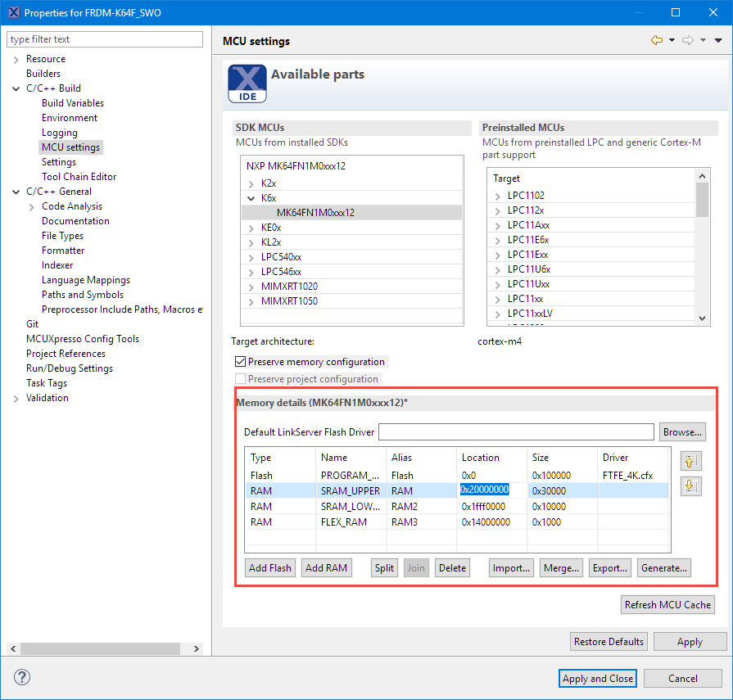The image size is (733, 700).
Task: Click the type filter text field
Action: [x=105, y=39]
